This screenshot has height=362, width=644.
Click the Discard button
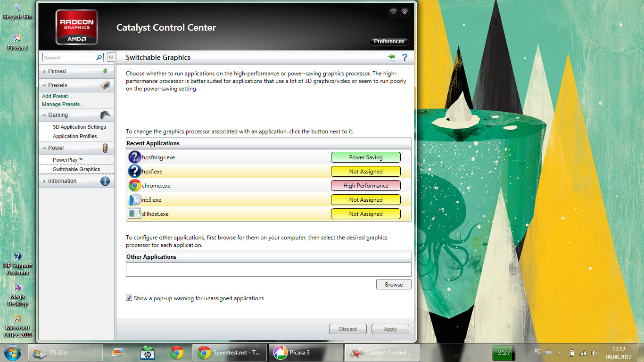click(348, 329)
